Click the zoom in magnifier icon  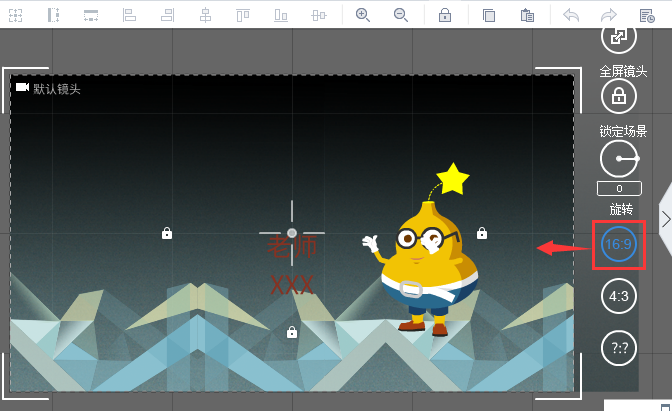pyautogui.click(x=363, y=15)
